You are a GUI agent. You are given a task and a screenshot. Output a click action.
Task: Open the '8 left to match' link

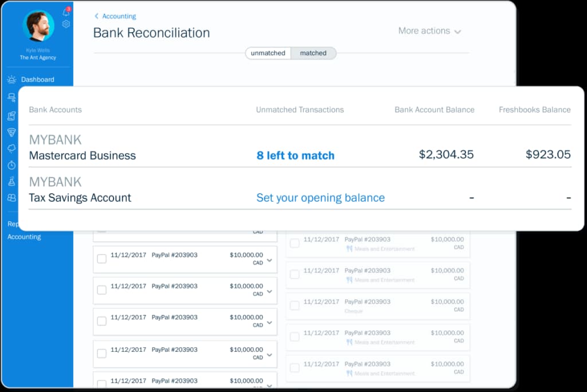click(x=295, y=155)
